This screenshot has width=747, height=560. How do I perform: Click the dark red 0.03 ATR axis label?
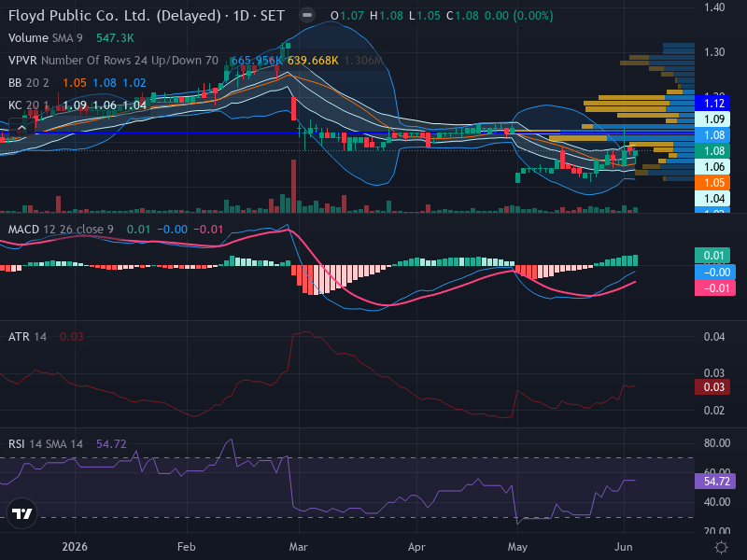[713, 387]
